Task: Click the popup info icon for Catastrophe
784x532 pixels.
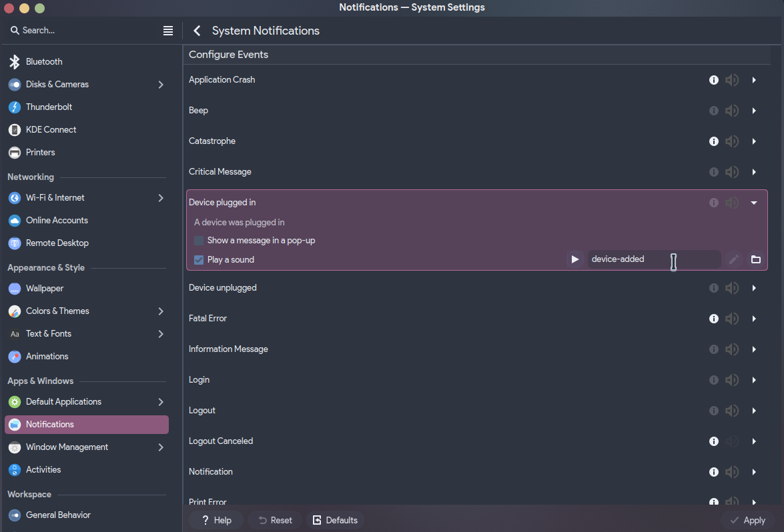Action: [x=714, y=141]
